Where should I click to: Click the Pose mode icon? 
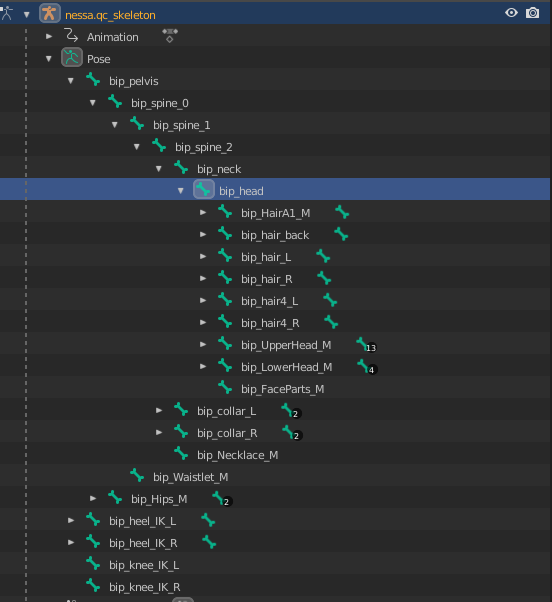coord(72,58)
